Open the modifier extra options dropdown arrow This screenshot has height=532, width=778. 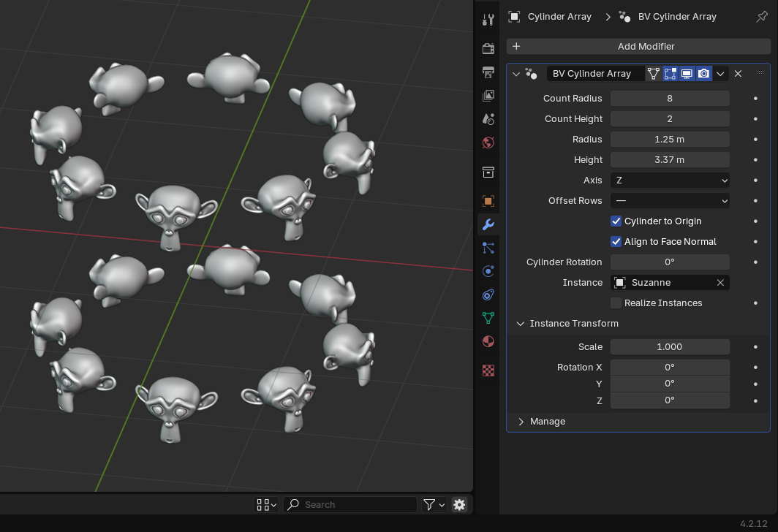pos(720,73)
